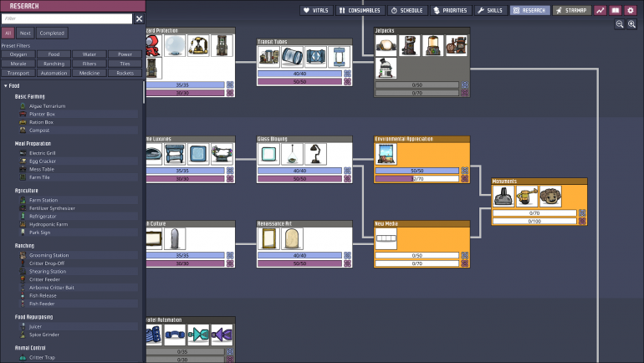Screen dimensions: 644x363
Task: Click Environmental Appreciation 32/70 progress bar
Action: tap(417, 179)
